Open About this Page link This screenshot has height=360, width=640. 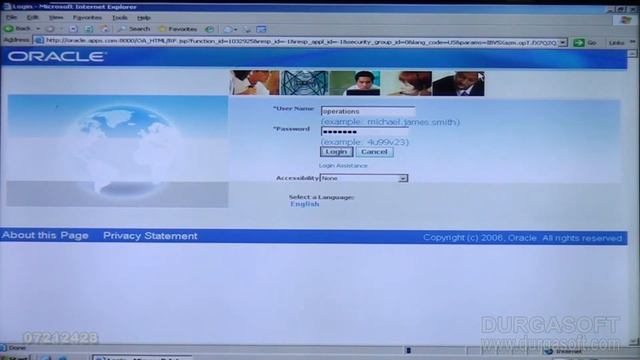point(45,236)
